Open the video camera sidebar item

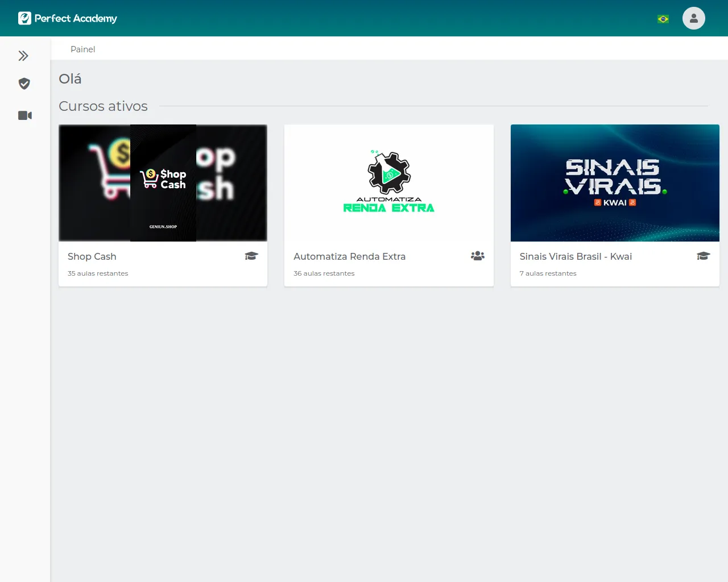pos(24,115)
